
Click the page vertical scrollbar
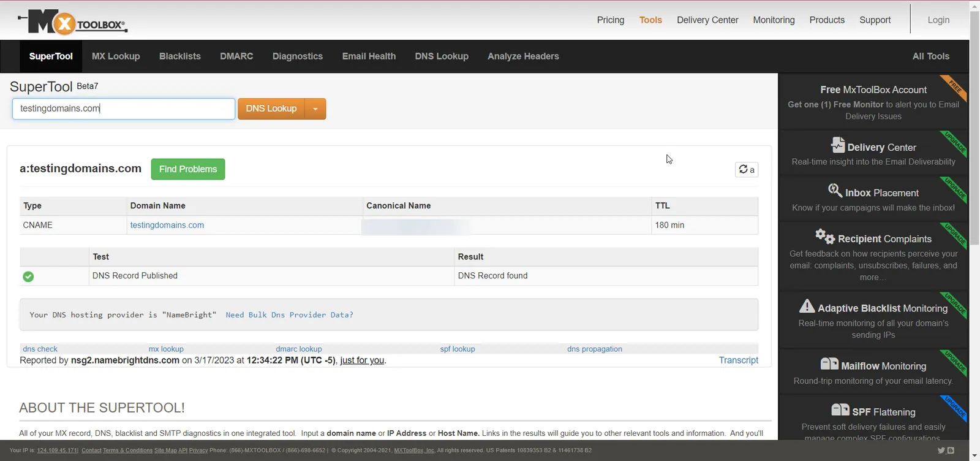coord(974,230)
